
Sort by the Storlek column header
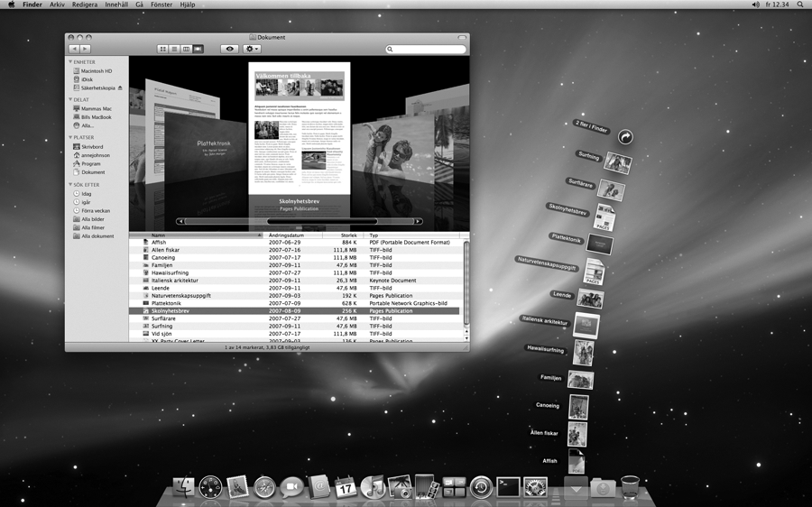[344, 235]
